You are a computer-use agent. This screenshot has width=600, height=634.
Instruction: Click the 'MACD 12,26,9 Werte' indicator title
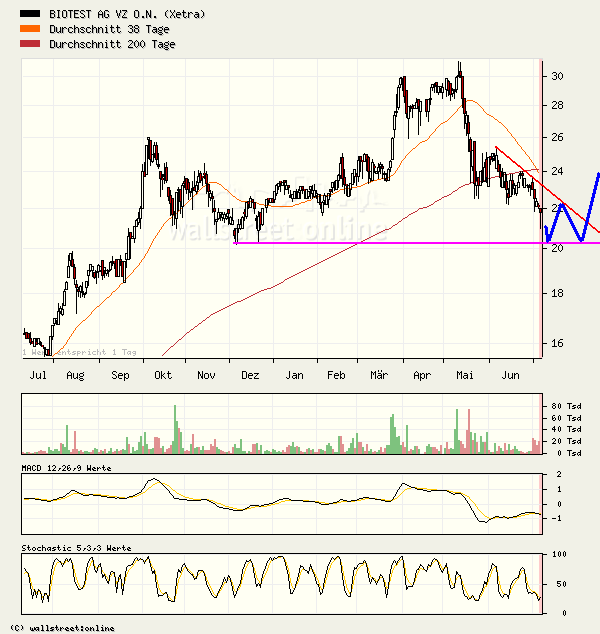tap(66, 468)
